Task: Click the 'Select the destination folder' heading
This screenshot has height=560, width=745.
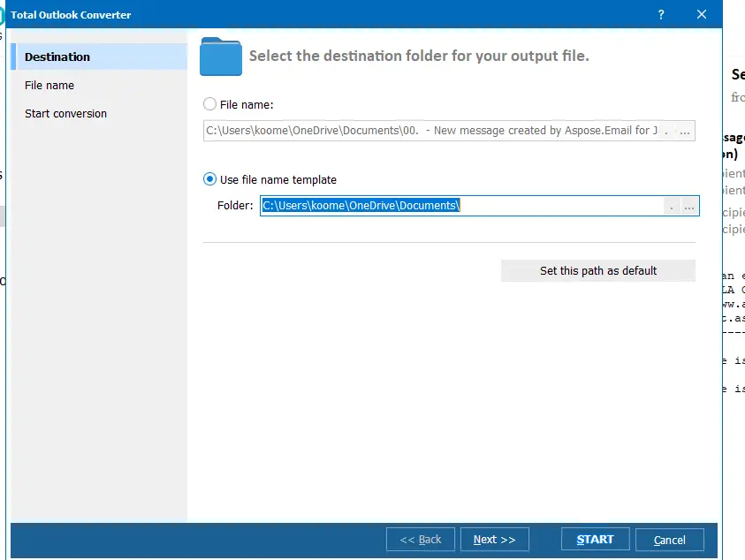Action: pos(419,56)
